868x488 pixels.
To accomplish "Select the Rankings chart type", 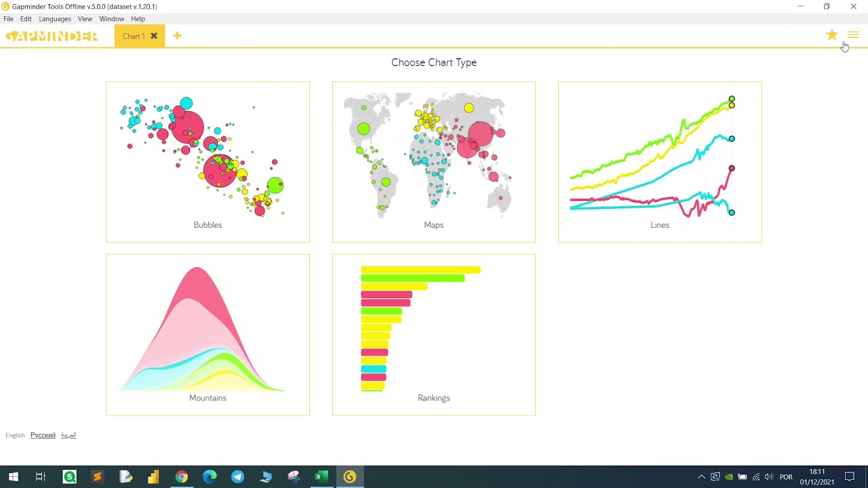I will pos(434,335).
